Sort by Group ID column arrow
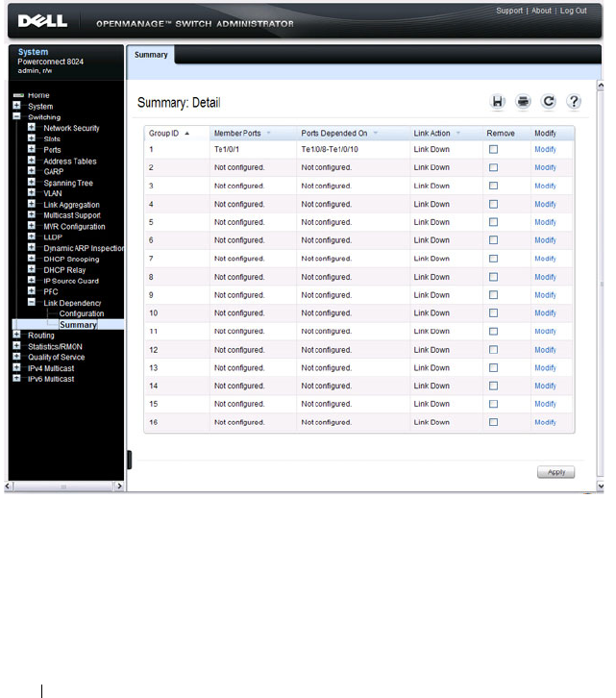Image resolution: width=616 pixels, height=698 pixels. (187, 134)
